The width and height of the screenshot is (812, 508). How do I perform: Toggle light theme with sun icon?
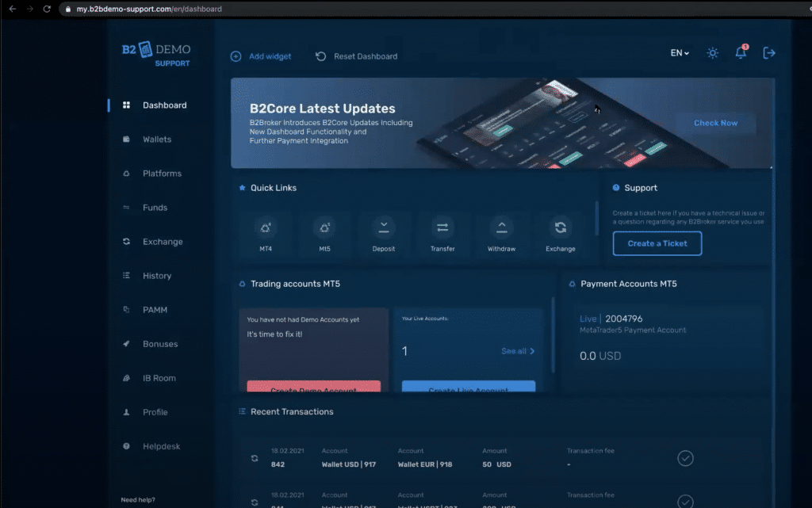click(713, 53)
